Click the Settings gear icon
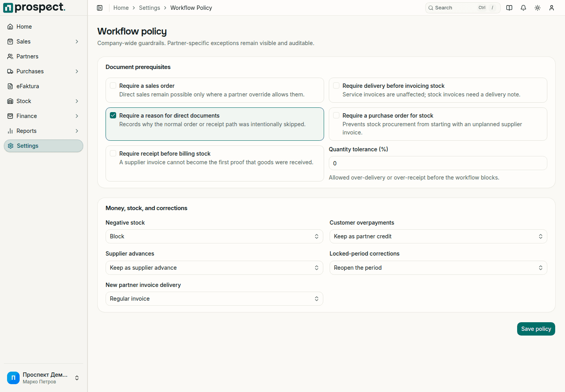Image resolution: width=565 pixels, height=392 pixels. tap(11, 146)
